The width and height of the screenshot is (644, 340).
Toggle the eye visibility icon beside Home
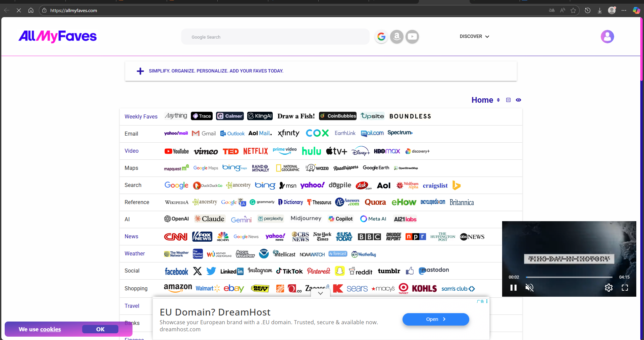(518, 100)
